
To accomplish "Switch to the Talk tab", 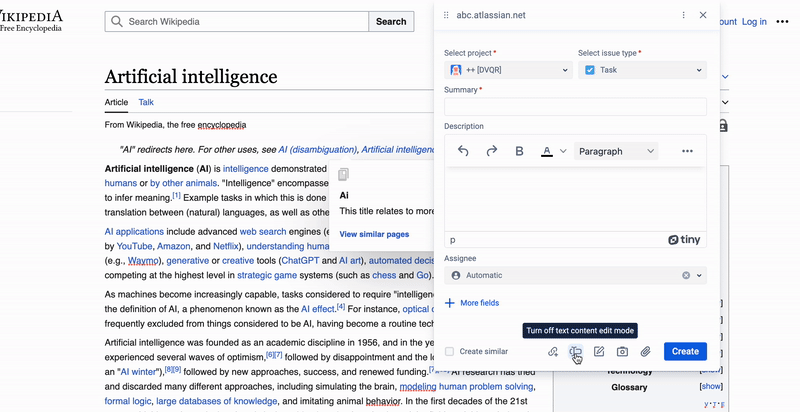I will tap(146, 102).
